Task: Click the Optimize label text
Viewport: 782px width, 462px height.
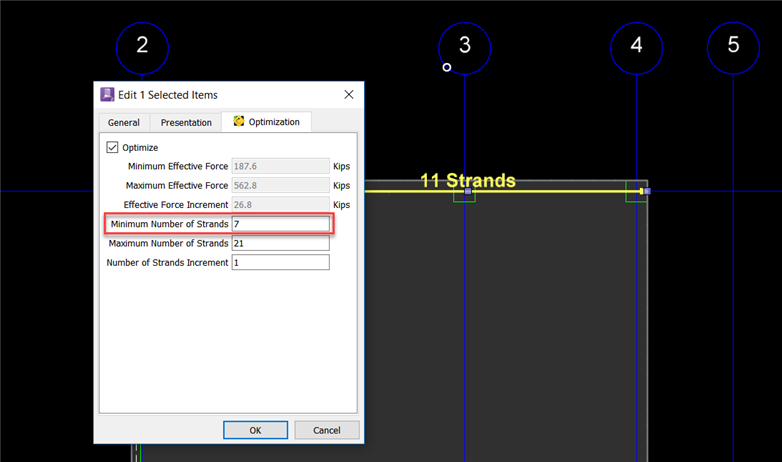Action: (140, 148)
